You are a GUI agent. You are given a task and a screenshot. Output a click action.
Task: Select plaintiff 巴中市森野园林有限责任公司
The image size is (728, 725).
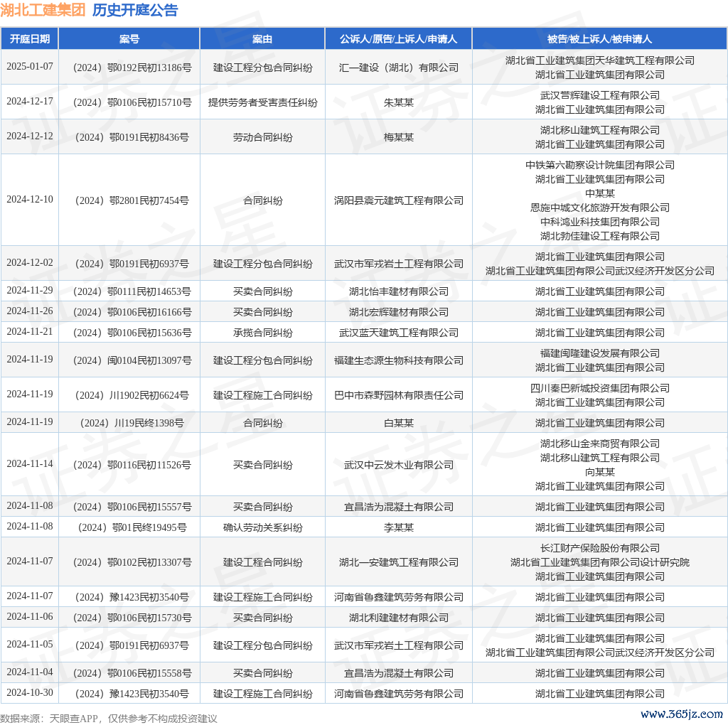398,395
